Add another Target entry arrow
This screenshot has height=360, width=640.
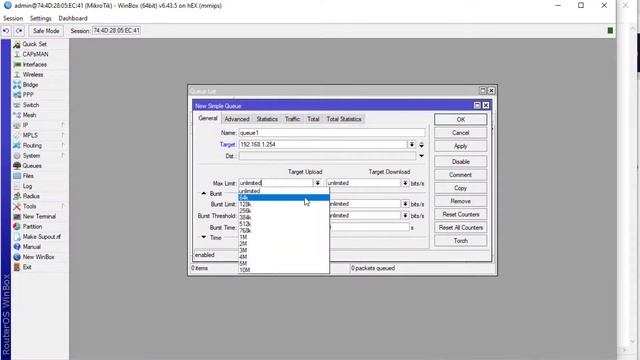click(x=421, y=144)
